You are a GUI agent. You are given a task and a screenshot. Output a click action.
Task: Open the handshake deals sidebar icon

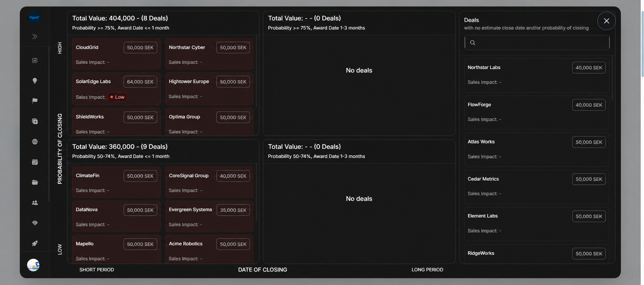(35, 223)
